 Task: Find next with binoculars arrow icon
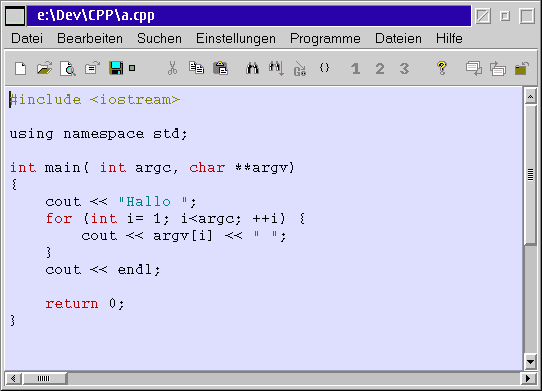[x=276, y=68]
